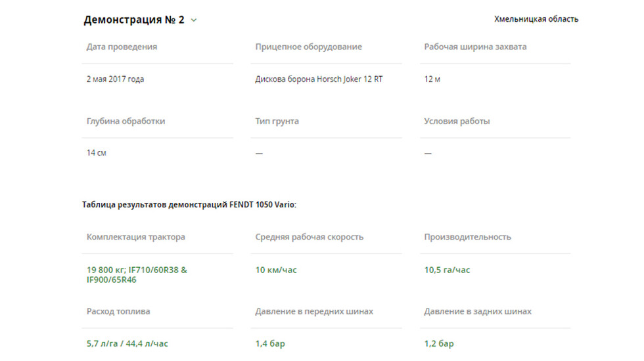Click the 1,4 бар front tire pressure
Viewport: 644px width, 361px height.
(270, 343)
